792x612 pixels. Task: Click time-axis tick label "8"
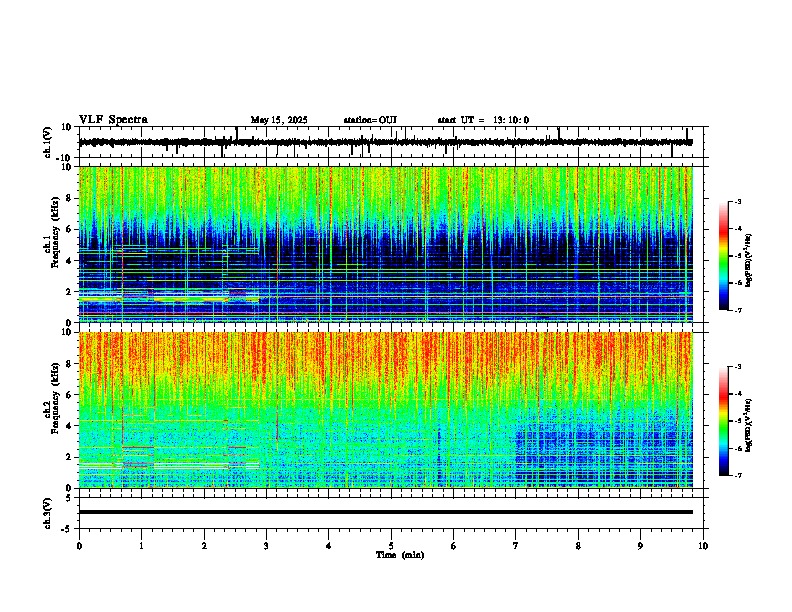(578, 546)
